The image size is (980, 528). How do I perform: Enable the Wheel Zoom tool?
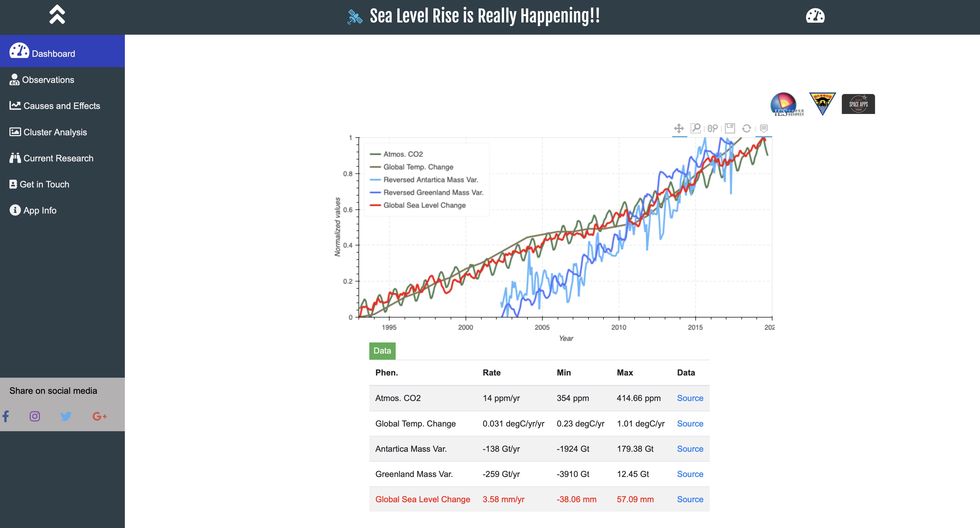point(713,128)
